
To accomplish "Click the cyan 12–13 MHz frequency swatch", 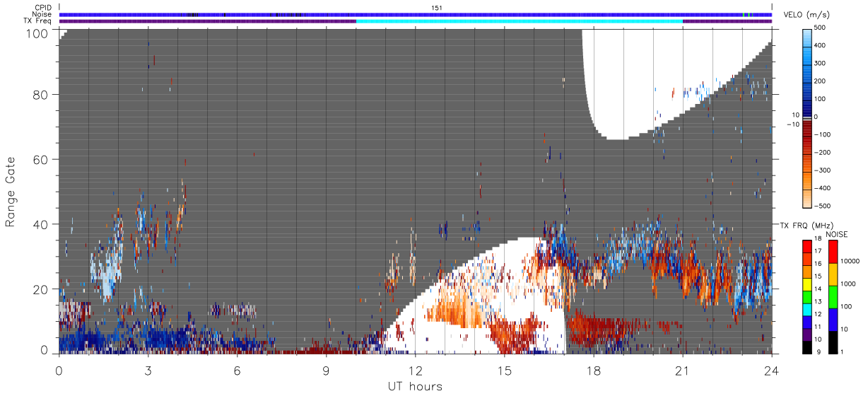I will (x=807, y=310).
